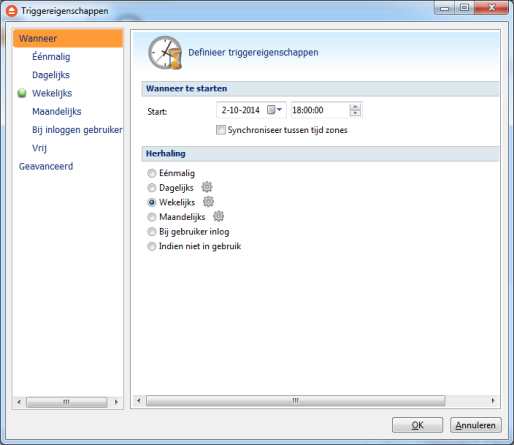The width and height of the screenshot is (514, 445).
Task: Open the calendar picker on the date field
Action: tap(275, 110)
